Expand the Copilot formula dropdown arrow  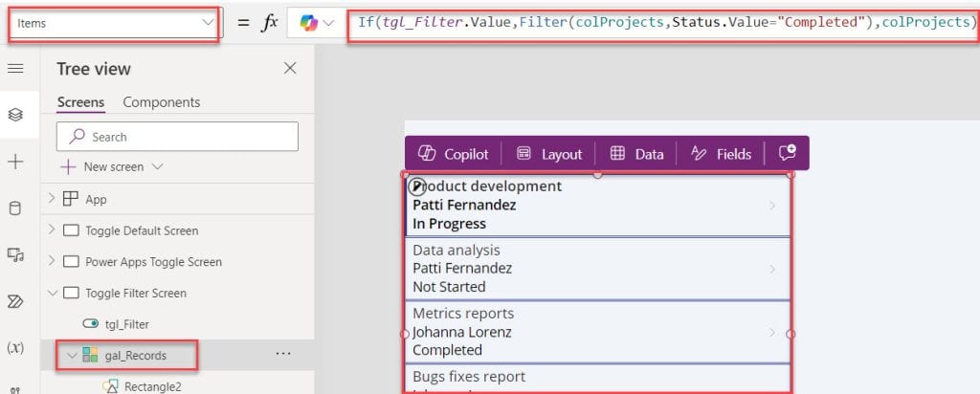click(328, 23)
